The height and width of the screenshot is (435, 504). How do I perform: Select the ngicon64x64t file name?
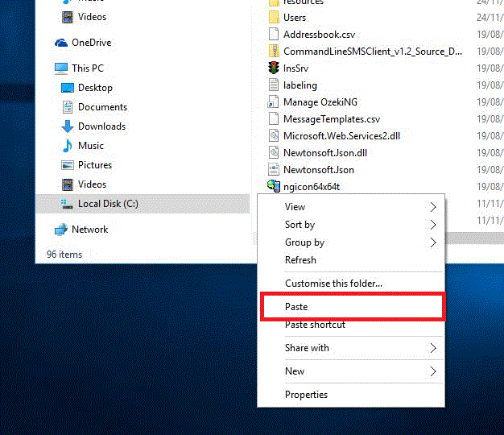tap(312, 186)
